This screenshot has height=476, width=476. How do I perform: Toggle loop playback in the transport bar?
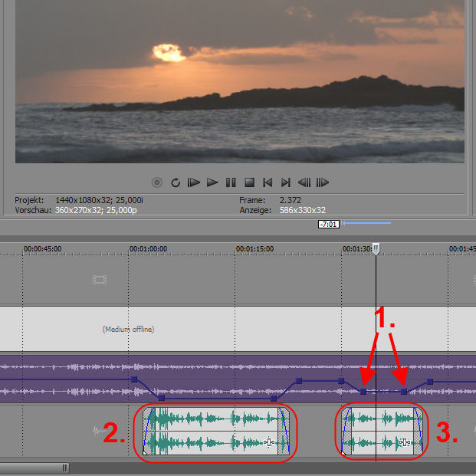point(176,182)
